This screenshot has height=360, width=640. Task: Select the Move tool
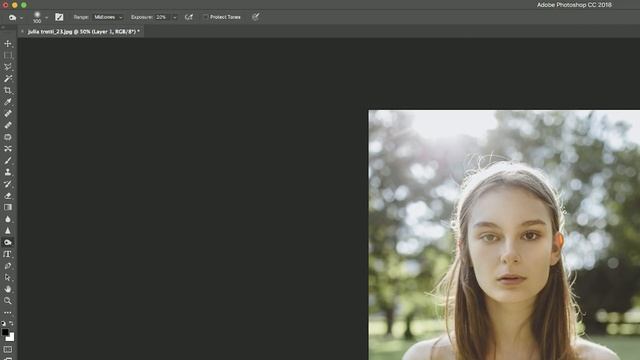click(x=8, y=44)
